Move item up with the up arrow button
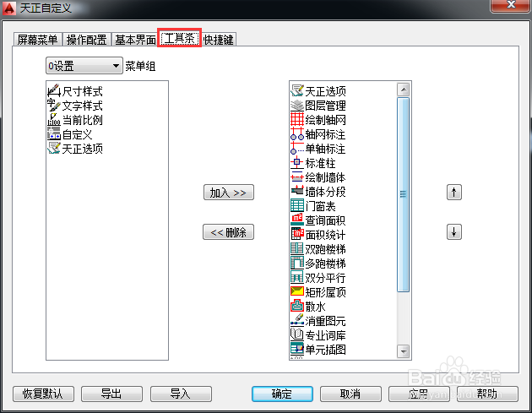The image size is (532, 413). [454, 193]
